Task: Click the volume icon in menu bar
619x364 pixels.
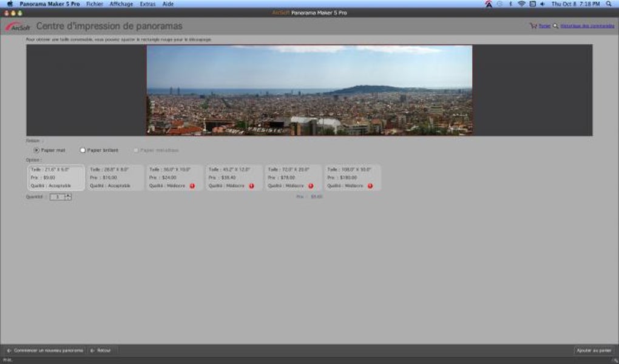Action: 542,4
